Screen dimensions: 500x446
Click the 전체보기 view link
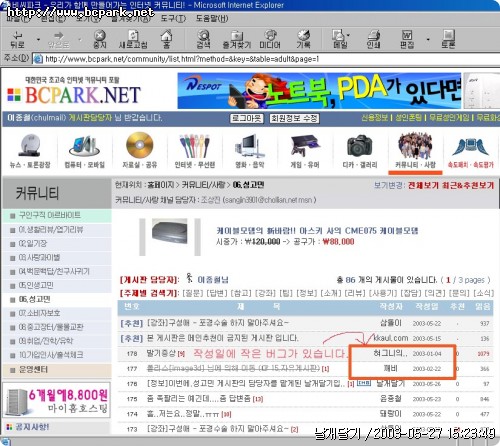(x=423, y=186)
